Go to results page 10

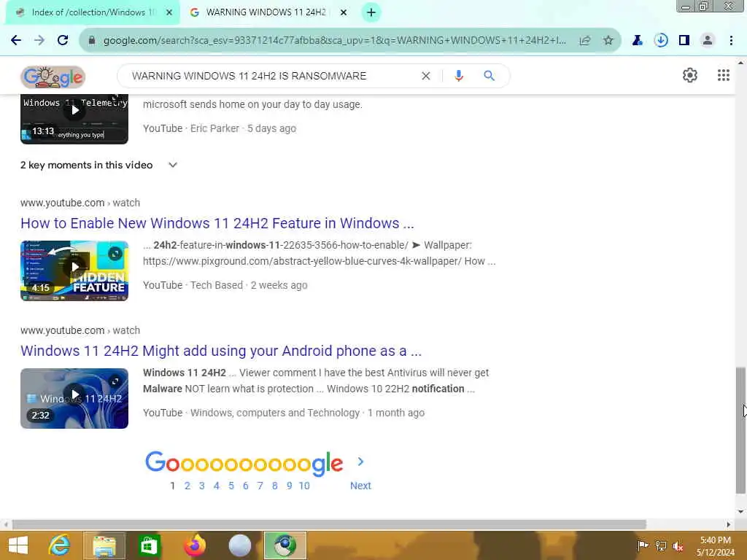(304, 486)
